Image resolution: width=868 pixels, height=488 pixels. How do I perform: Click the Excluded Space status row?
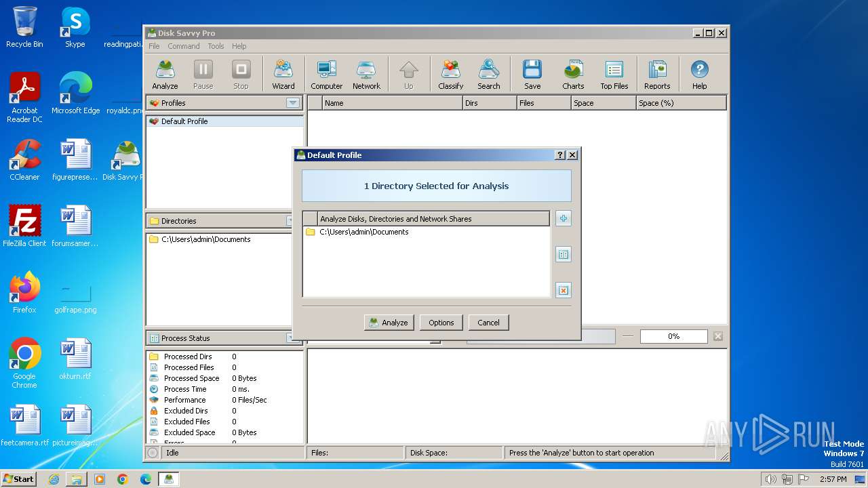224,432
